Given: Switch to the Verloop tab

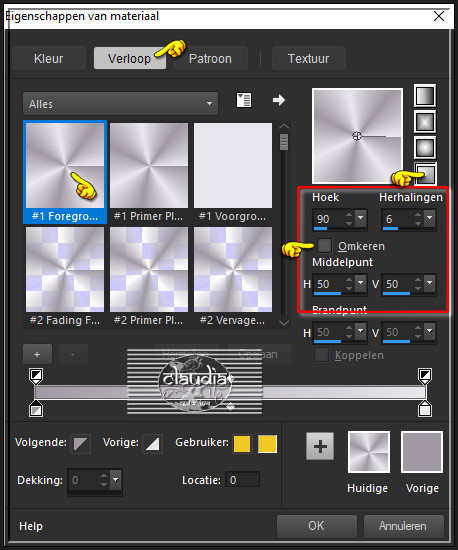Looking at the screenshot, I should point(130,58).
